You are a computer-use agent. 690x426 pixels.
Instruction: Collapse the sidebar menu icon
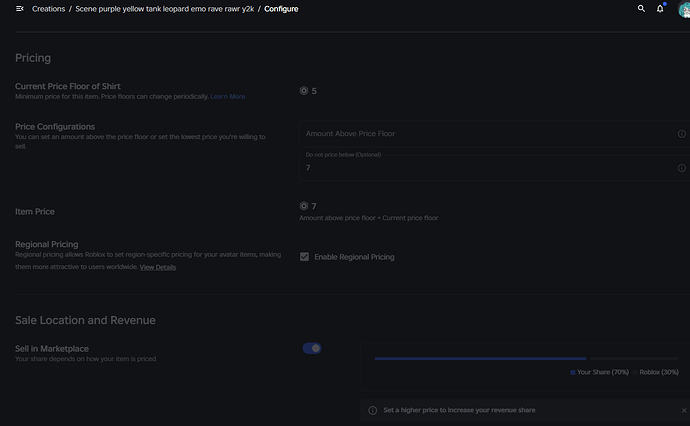[19, 9]
